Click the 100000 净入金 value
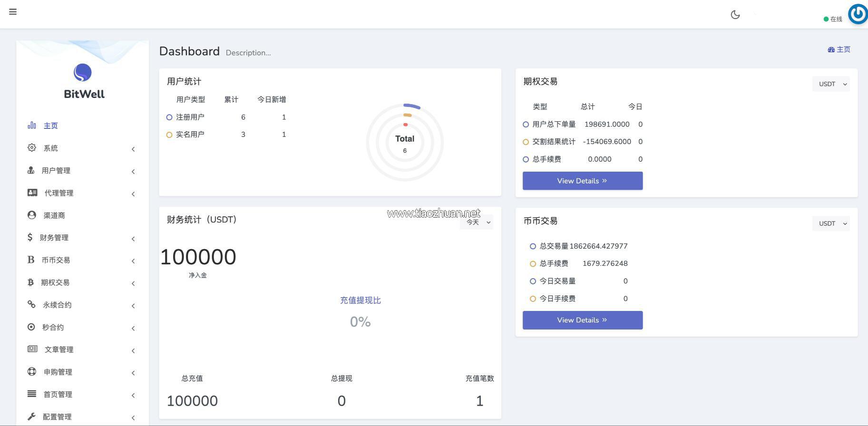The width and height of the screenshot is (868, 426). pyautogui.click(x=198, y=257)
